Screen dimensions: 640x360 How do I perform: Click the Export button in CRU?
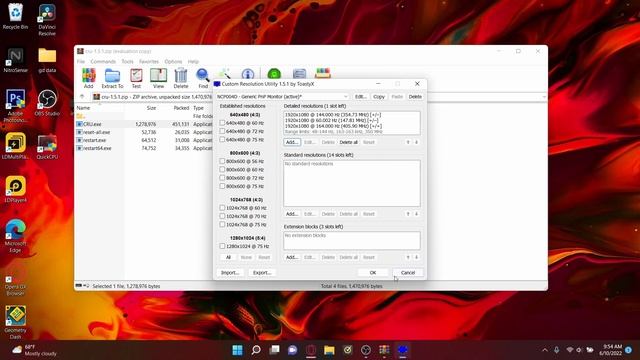click(x=262, y=273)
